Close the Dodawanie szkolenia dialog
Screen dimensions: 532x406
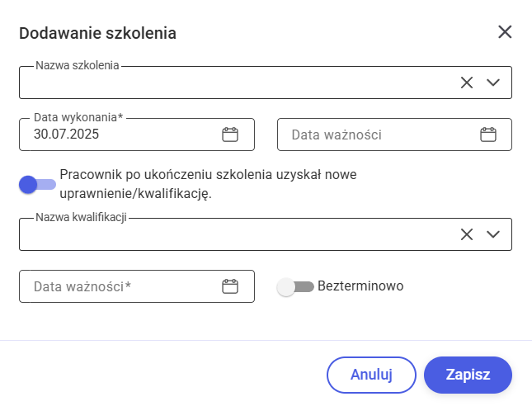click(505, 32)
